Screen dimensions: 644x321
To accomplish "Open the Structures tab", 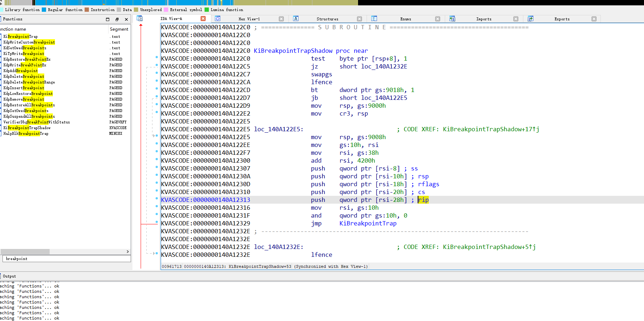I will (327, 19).
